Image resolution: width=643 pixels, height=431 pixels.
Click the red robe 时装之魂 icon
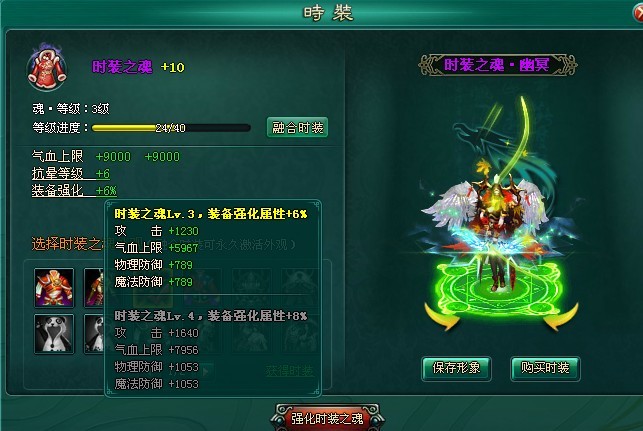[x=46, y=66]
